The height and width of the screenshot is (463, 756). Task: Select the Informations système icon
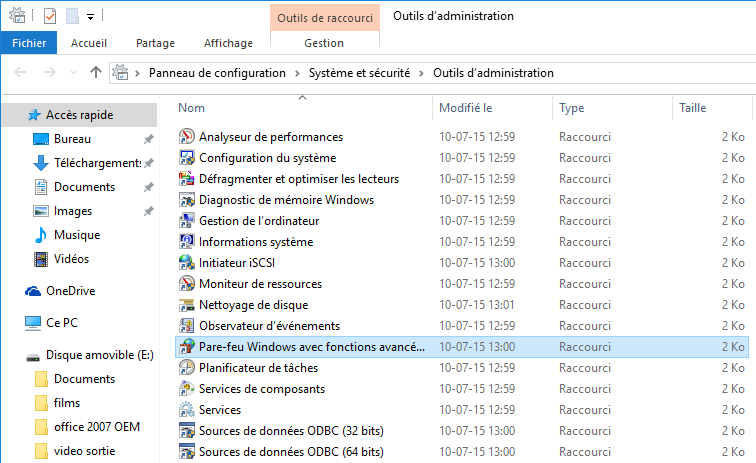tap(187, 242)
